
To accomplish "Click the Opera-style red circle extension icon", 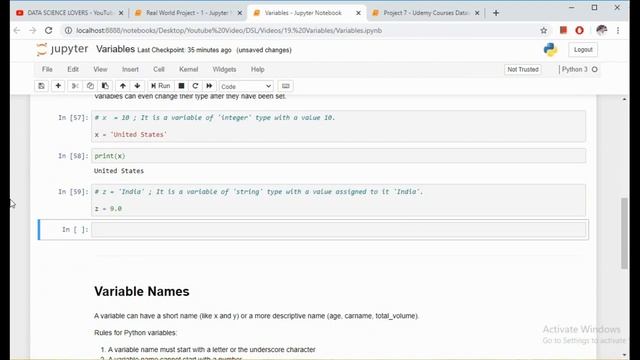I will (x=580, y=30).
